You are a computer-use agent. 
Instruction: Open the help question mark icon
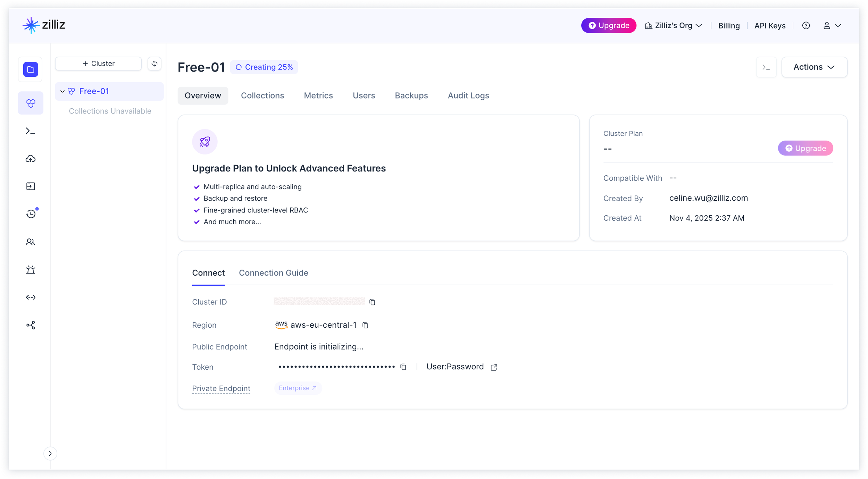[806, 26]
